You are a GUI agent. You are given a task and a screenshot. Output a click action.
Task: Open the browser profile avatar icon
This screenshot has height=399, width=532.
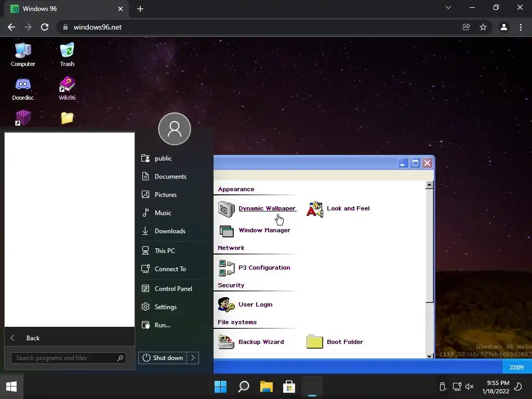pos(504,27)
